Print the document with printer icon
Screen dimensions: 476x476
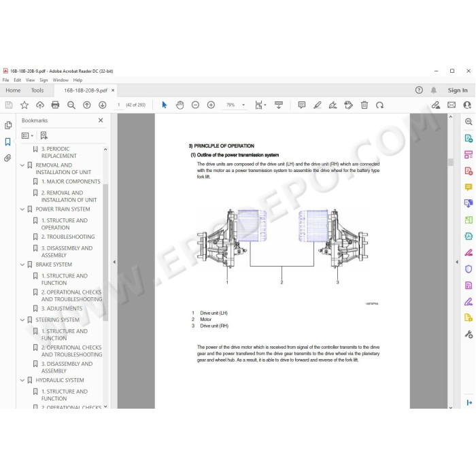tap(55, 105)
